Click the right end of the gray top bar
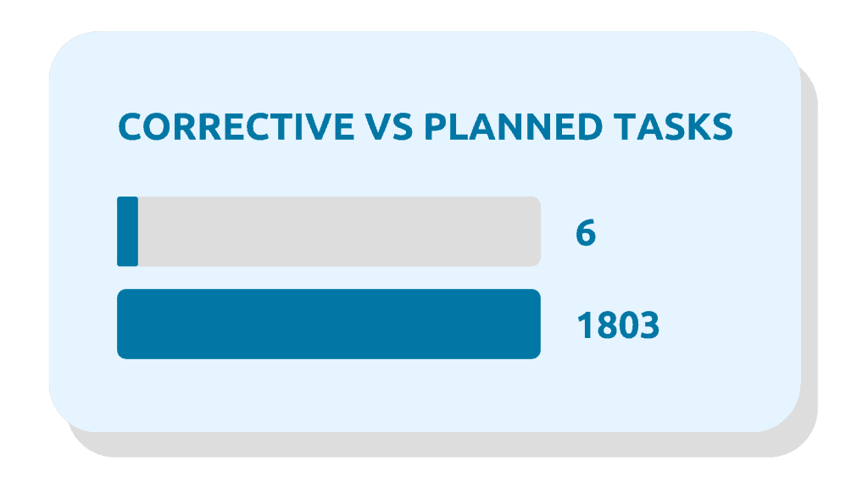868x488 pixels. pos(532,231)
